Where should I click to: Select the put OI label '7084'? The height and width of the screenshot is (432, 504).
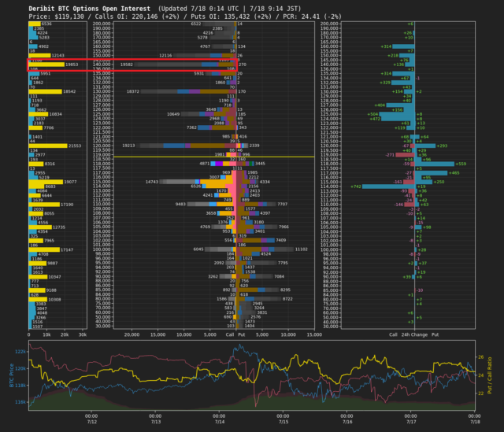[x=279, y=276]
